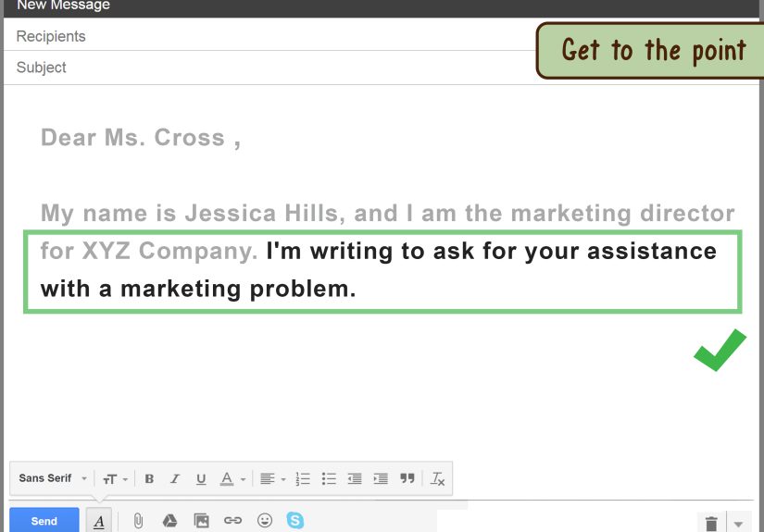Open more options arrow beside trash
The image size is (764, 532).
739,525
